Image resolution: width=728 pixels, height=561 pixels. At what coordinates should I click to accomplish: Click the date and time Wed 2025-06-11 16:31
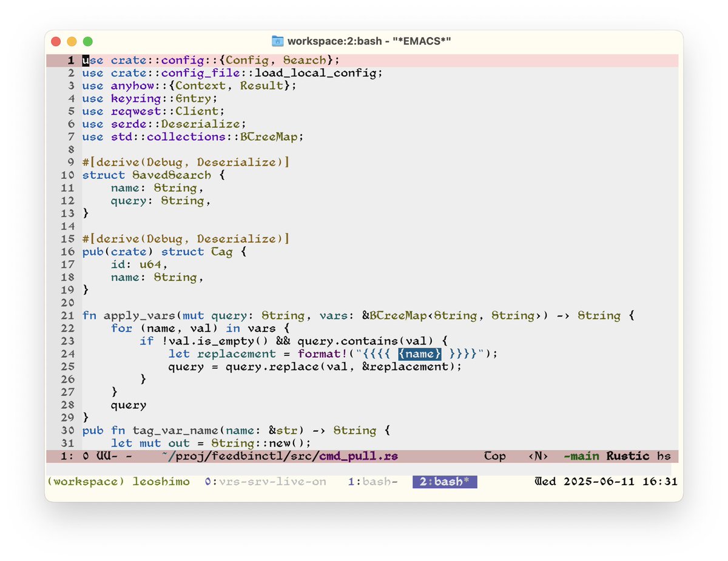(606, 482)
